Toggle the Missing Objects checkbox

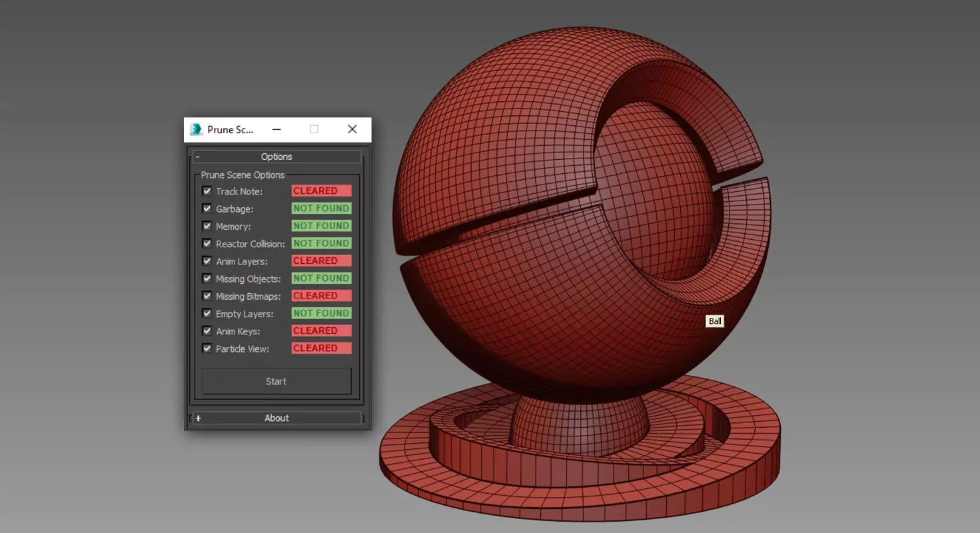(x=207, y=278)
